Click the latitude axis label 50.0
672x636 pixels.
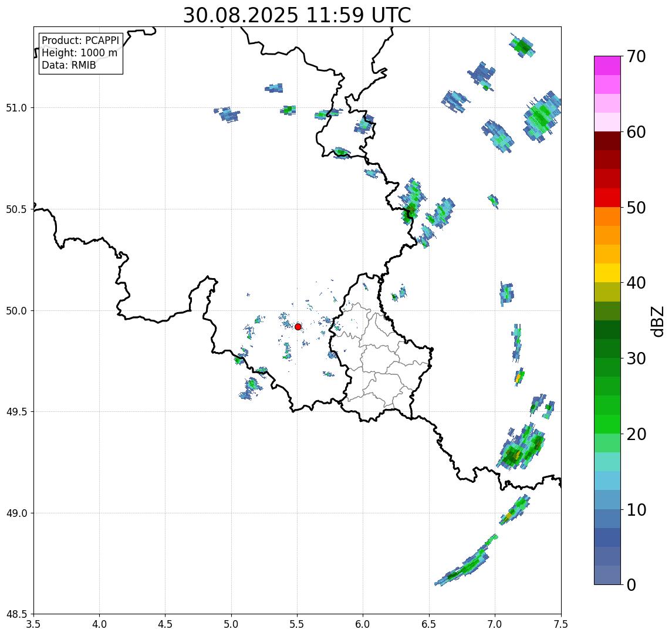[16, 310]
